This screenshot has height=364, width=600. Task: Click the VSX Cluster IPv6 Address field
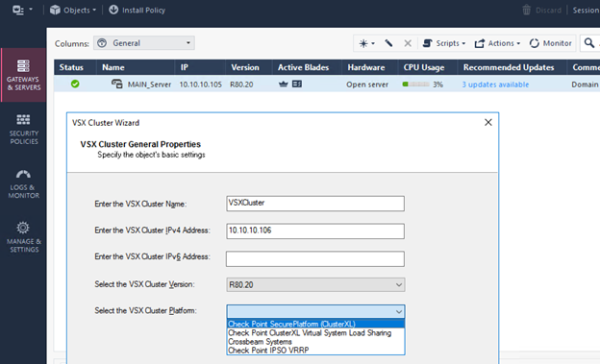point(315,258)
